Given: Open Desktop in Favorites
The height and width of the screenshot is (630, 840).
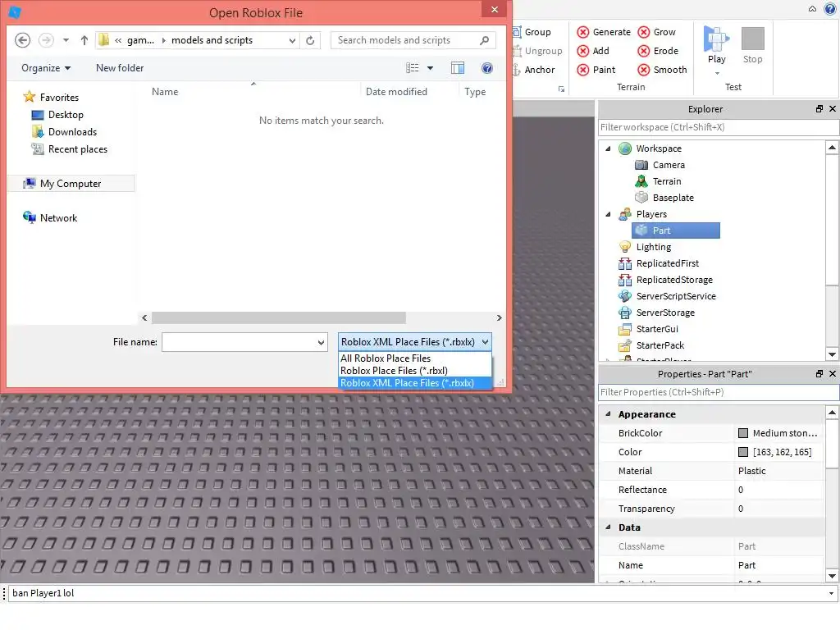Looking at the screenshot, I should coord(57,115).
